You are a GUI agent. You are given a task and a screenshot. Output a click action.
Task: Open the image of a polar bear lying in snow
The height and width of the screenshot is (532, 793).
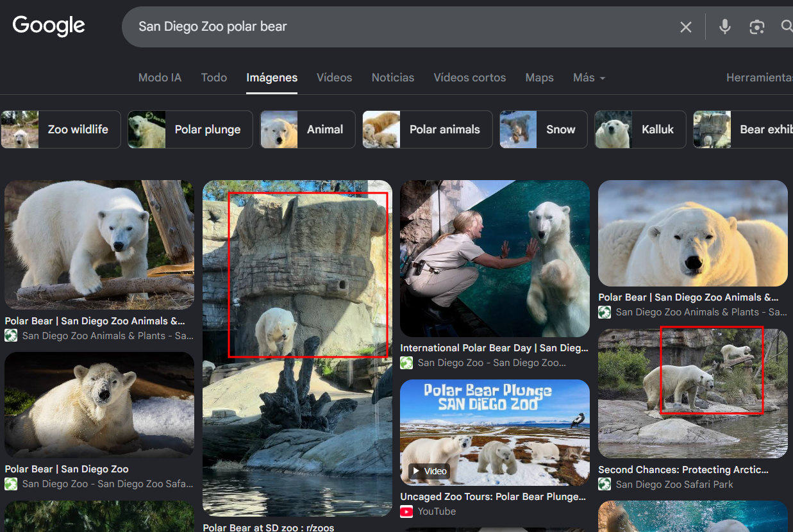click(x=99, y=405)
